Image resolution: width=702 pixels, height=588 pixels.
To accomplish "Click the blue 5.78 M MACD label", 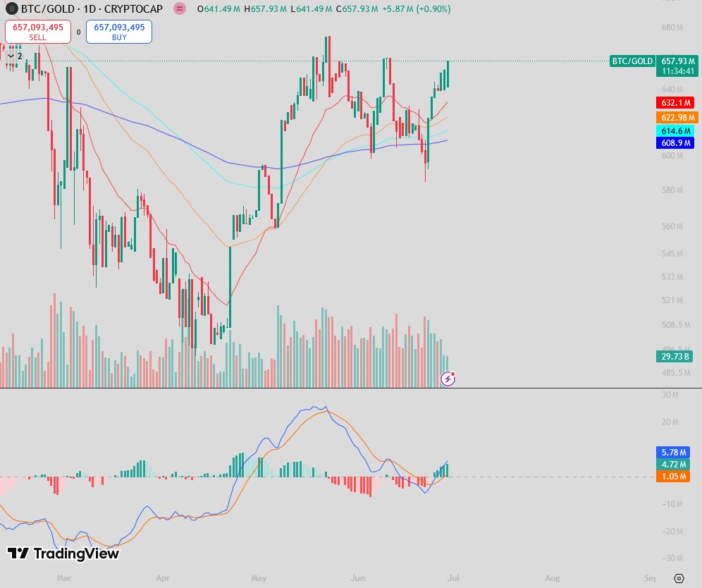I will pos(673,453).
